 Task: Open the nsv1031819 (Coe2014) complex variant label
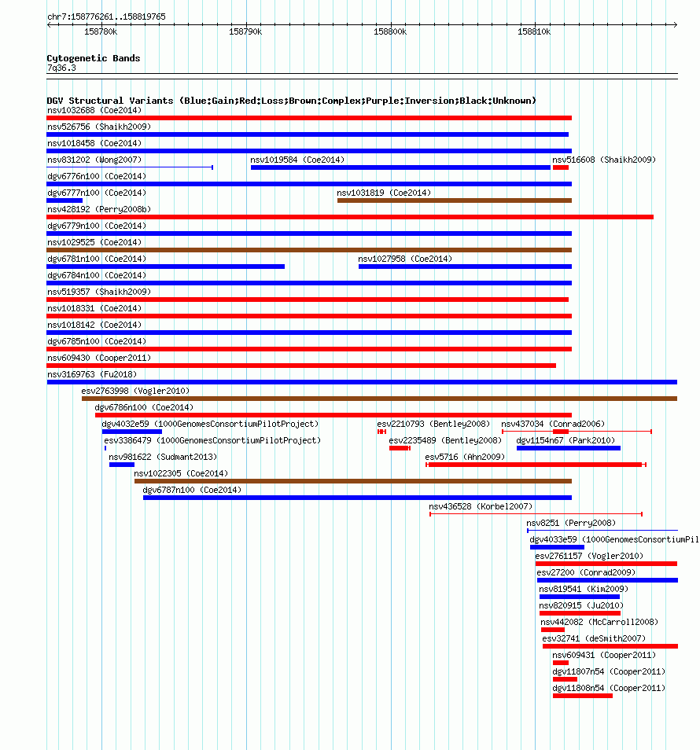coord(384,193)
